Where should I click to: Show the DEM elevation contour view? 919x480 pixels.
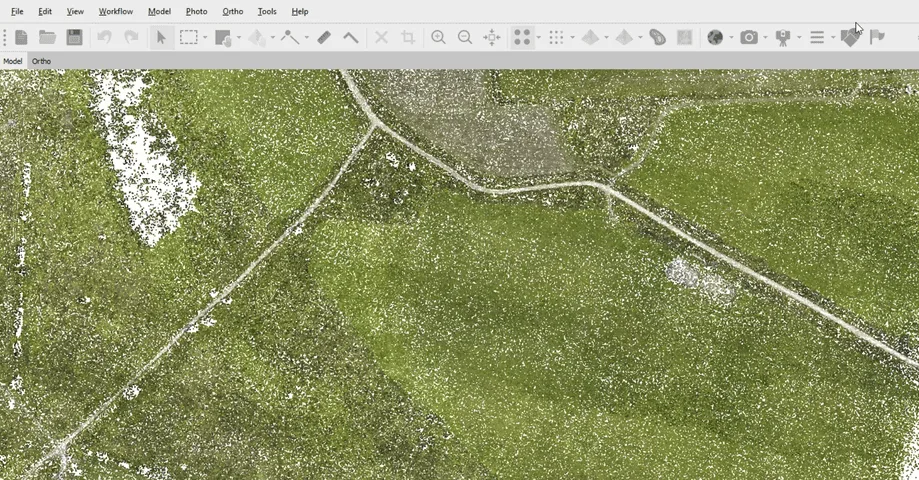pos(658,38)
